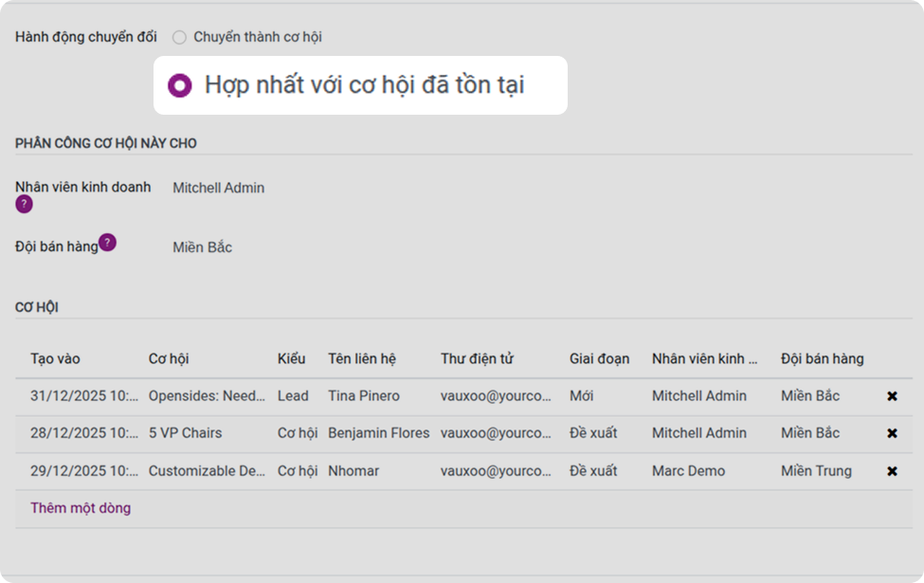The image size is (924, 583).
Task: Sort by Đội bán hàng column header
Action: pyautogui.click(x=822, y=359)
